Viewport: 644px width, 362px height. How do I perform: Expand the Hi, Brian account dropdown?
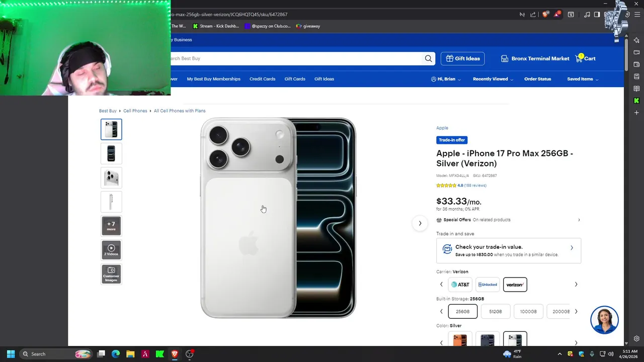(x=446, y=79)
